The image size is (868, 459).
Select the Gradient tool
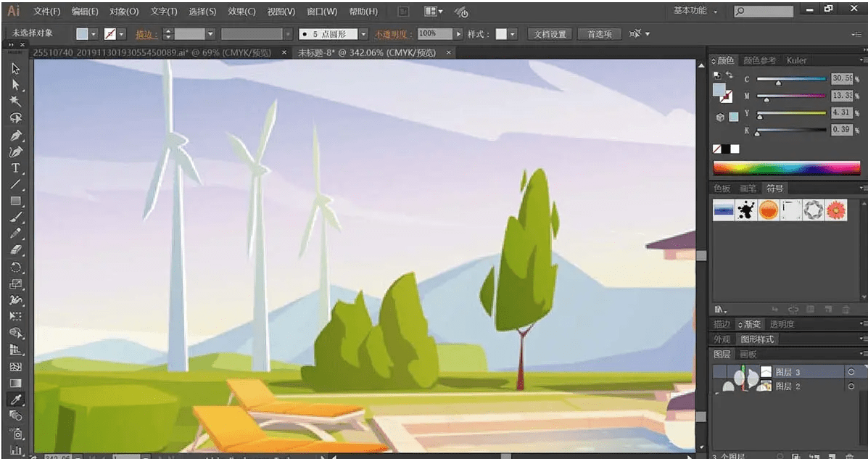click(15, 383)
